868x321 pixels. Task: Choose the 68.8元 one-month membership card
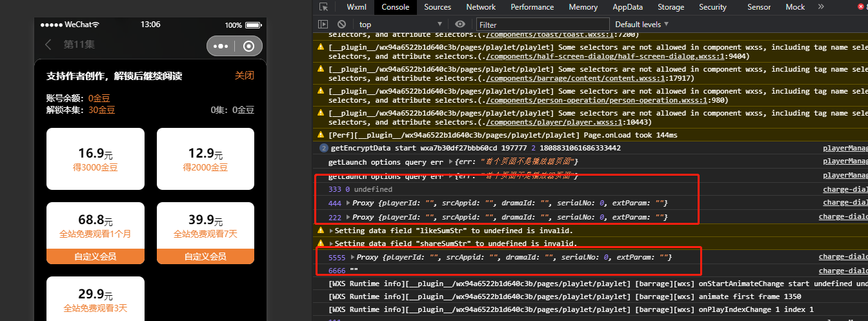tap(96, 233)
